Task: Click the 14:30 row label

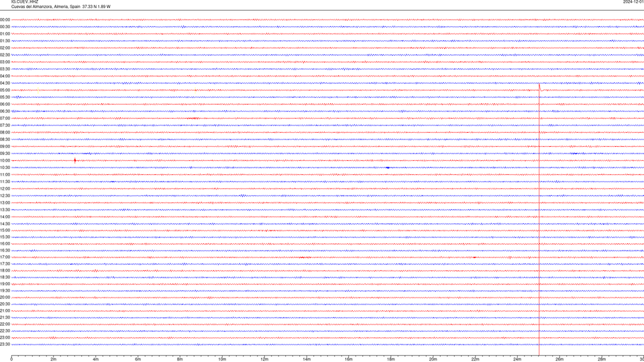Action: point(5,224)
